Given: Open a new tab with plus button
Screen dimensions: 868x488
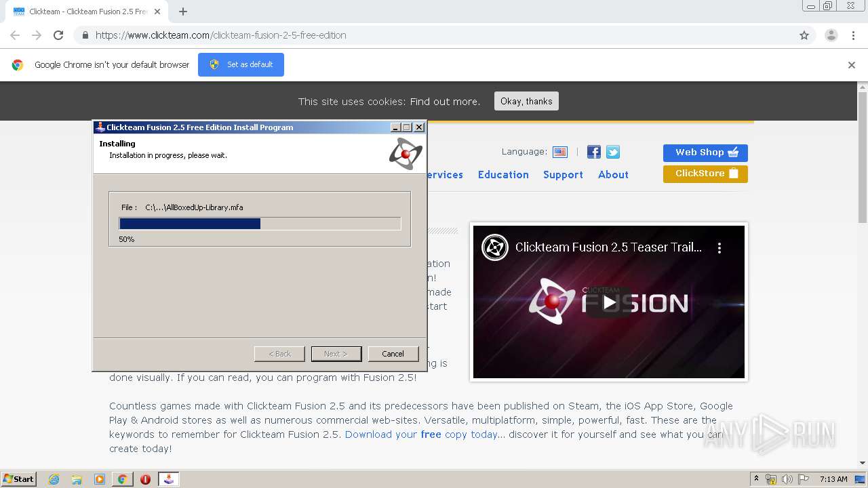Looking at the screenshot, I should 183,12.
